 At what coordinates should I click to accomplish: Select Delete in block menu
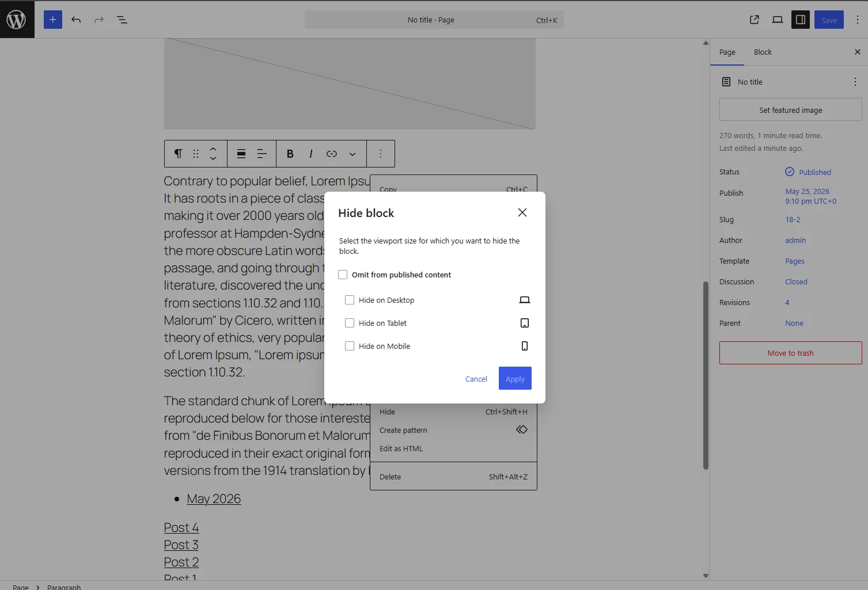point(453,477)
